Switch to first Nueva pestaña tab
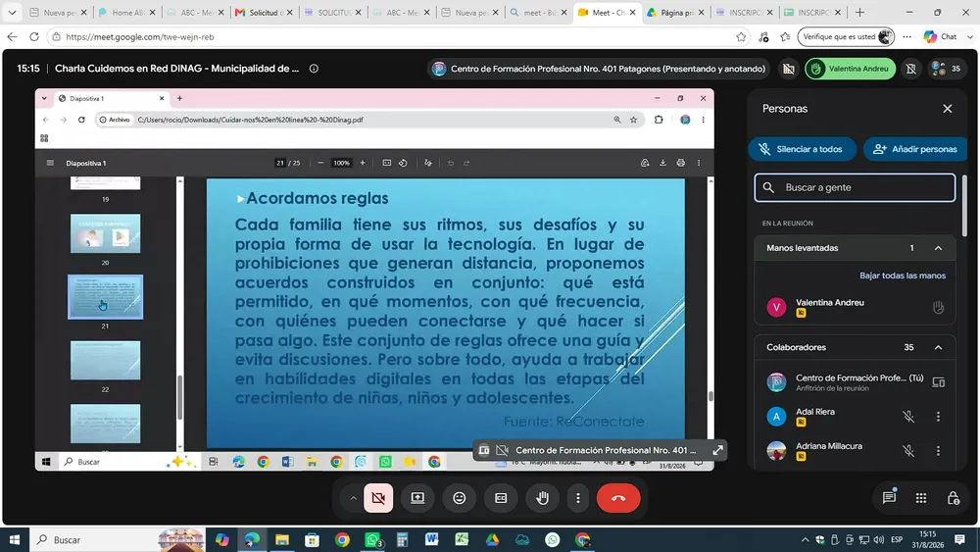This screenshot has width=980, height=552. point(58,13)
